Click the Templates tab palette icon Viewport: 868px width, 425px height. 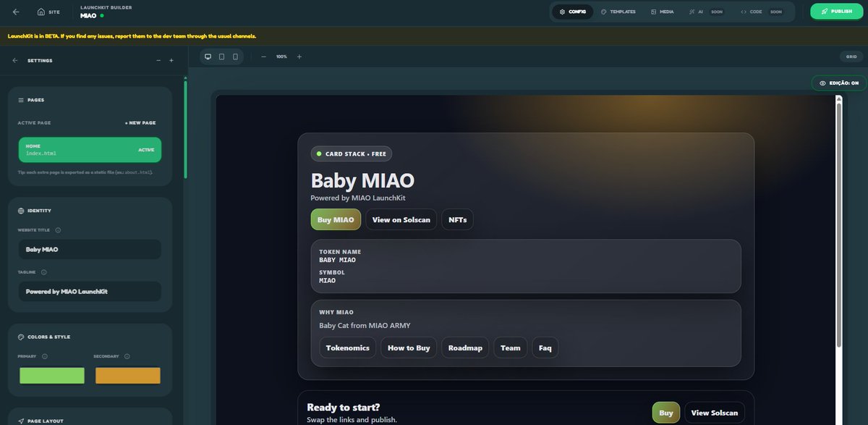pos(604,12)
